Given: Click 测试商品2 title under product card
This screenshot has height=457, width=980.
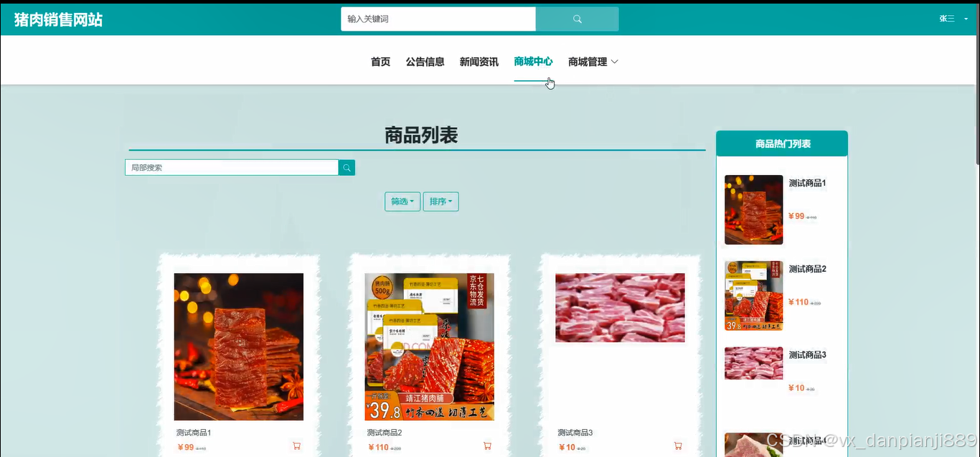Looking at the screenshot, I should point(385,433).
